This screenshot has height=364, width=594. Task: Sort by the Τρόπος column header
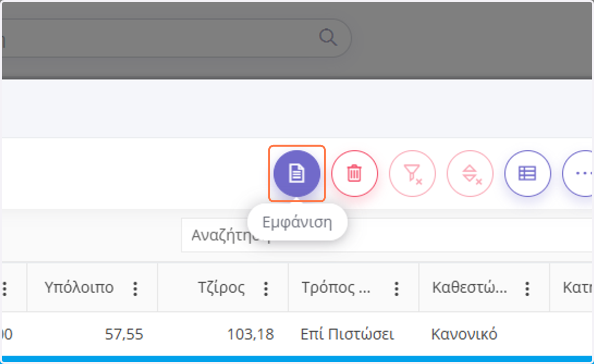click(x=336, y=288)
